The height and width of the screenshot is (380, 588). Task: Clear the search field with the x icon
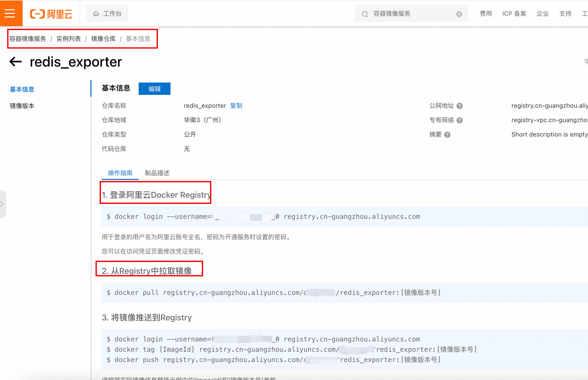click(459, 14)
